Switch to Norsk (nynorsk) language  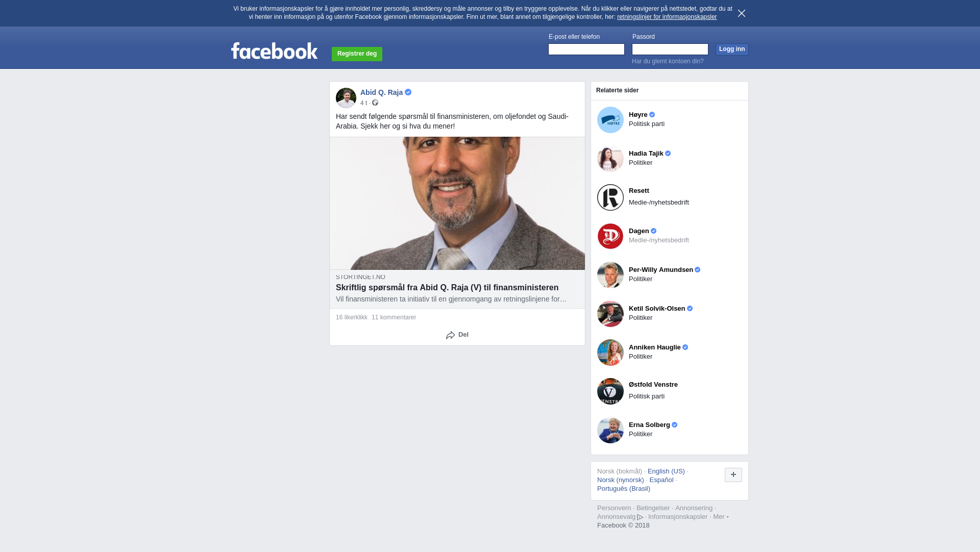click(621, 480)
